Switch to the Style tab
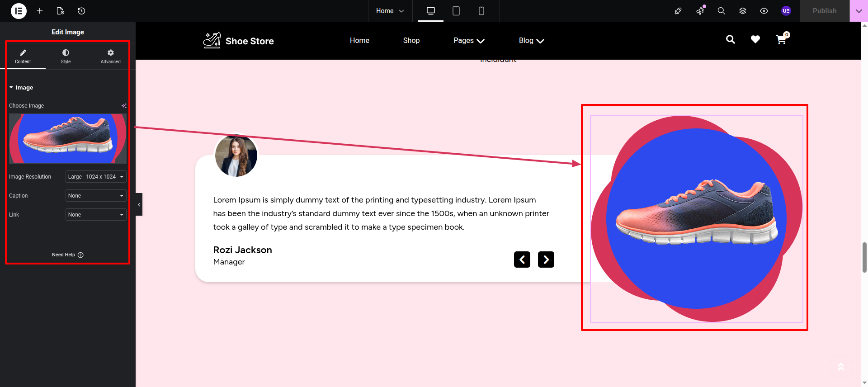The width and height of the screenshot is (868, 387). point(66,56)
